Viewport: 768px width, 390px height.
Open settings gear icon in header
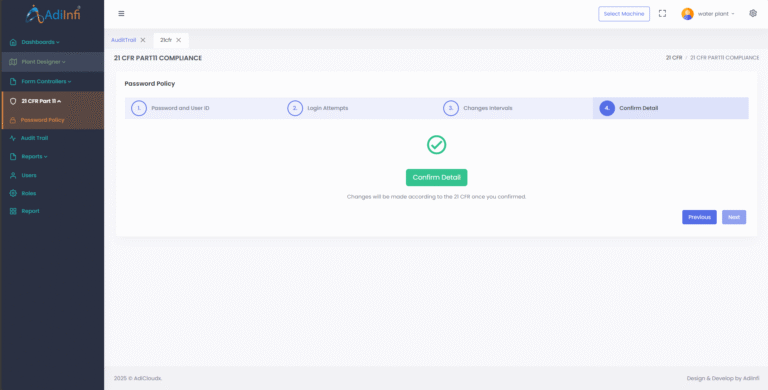pos(753,13)
